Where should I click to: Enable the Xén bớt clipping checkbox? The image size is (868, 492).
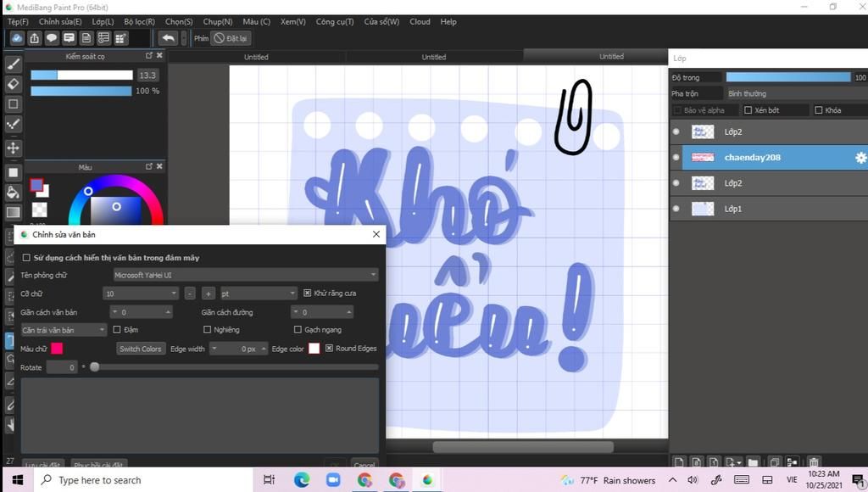pos(748,110)
